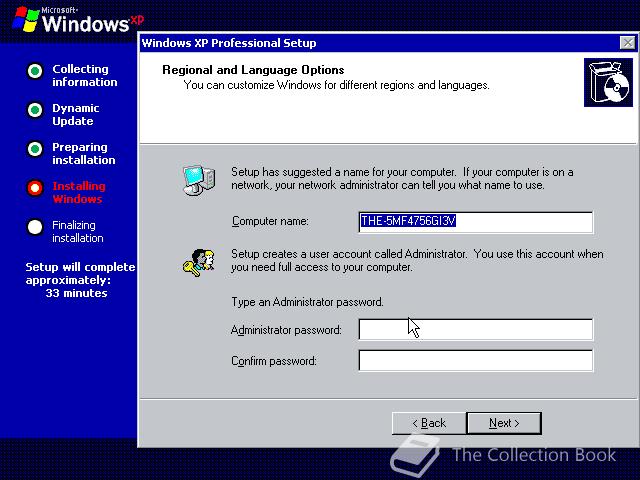Click the users with key icon
The image size is (640, 480).
click(199, 262)
